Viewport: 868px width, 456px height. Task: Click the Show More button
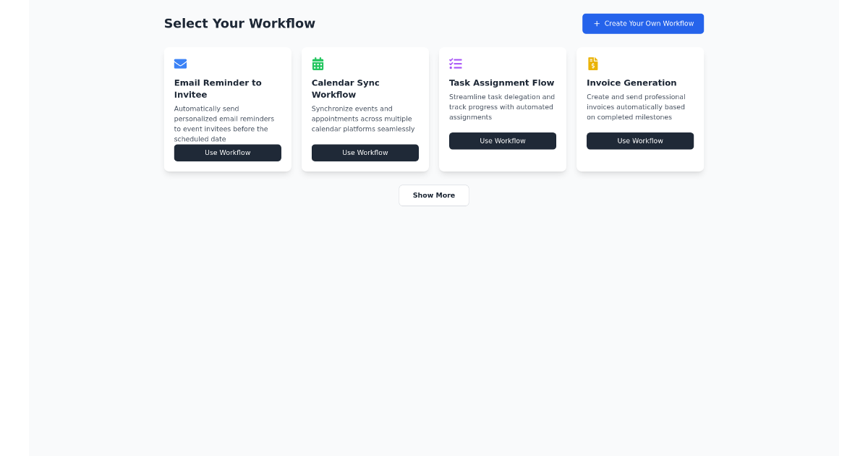point(433,195)
